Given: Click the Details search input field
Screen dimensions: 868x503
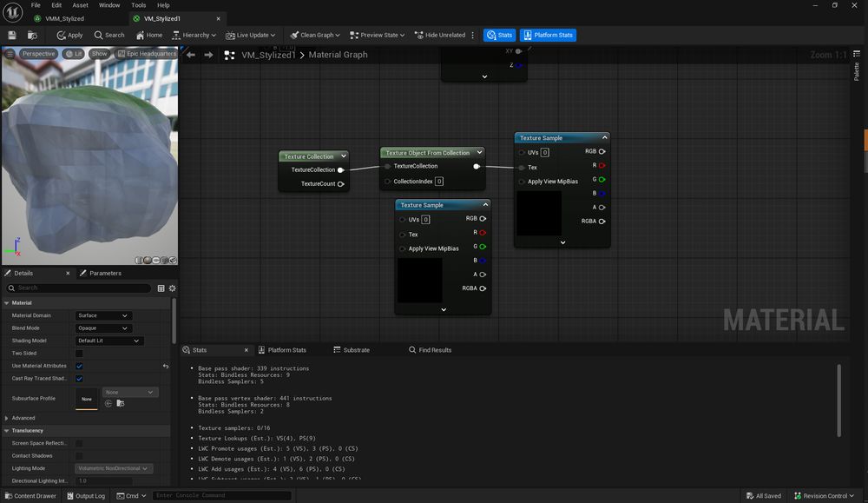Looking at the screenshot, I should (79, 288).
